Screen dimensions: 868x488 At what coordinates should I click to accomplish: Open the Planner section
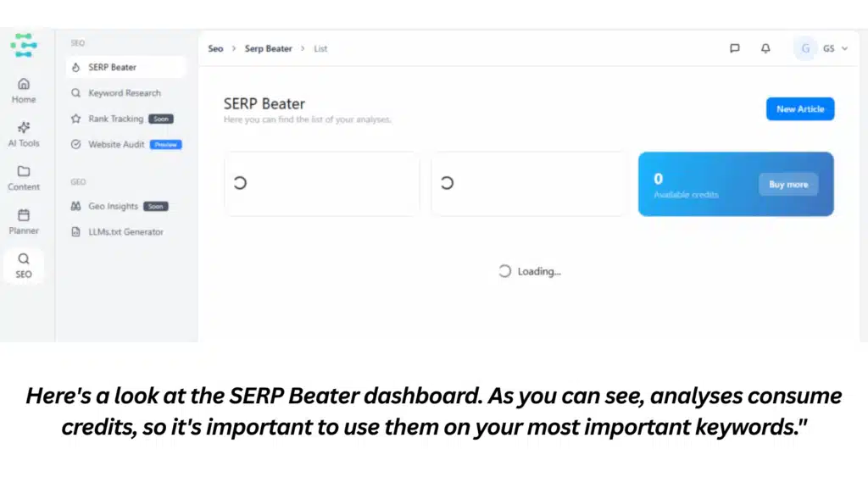point(24,222)
